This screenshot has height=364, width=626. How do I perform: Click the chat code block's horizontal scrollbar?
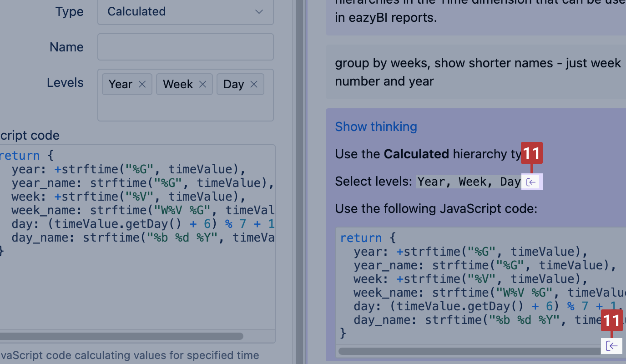[469, 351]
